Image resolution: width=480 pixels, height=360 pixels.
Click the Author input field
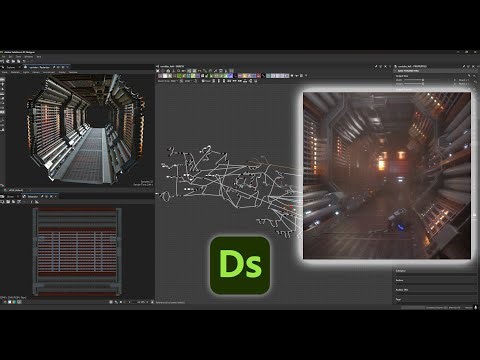pyautogui.click(x=435, y=285)
